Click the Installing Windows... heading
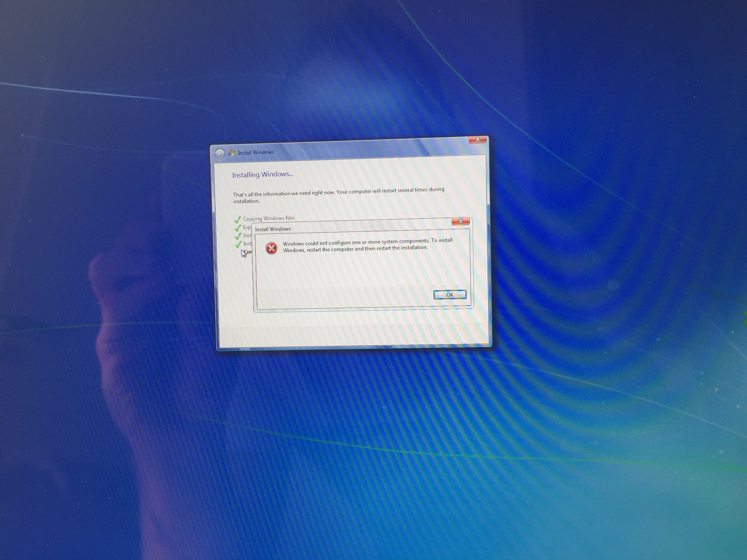 tap(263, 175)
